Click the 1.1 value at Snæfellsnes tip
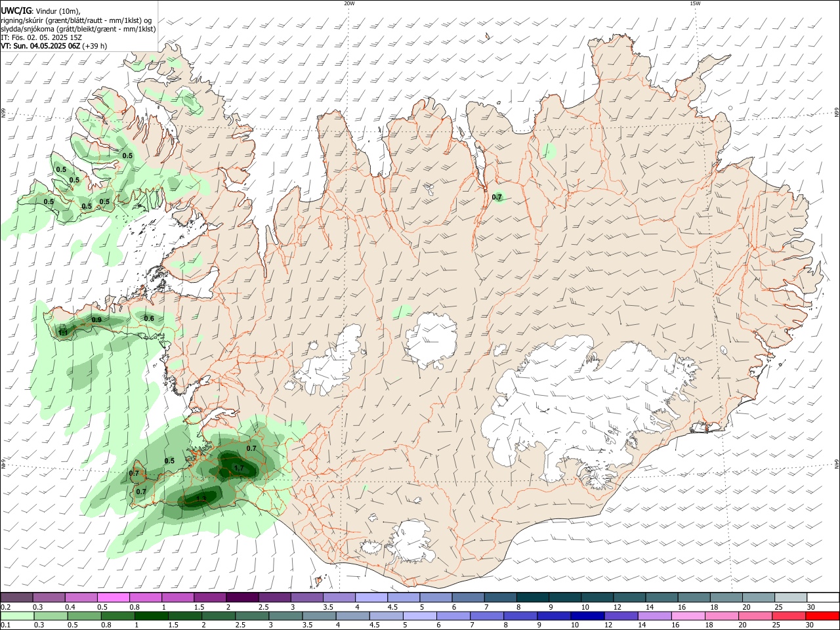The image size is (840, 630). click(x=64, y=333)
